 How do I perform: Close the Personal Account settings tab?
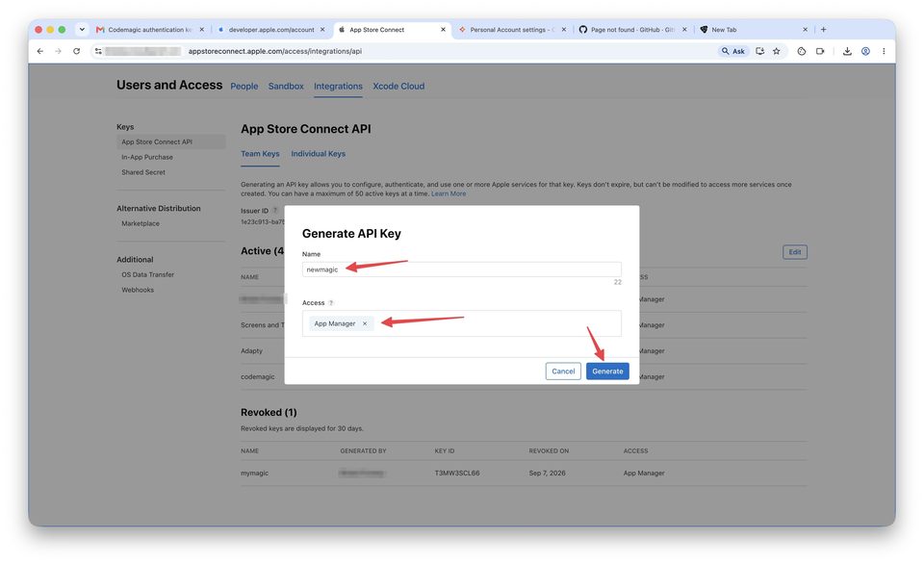[563, 30]
